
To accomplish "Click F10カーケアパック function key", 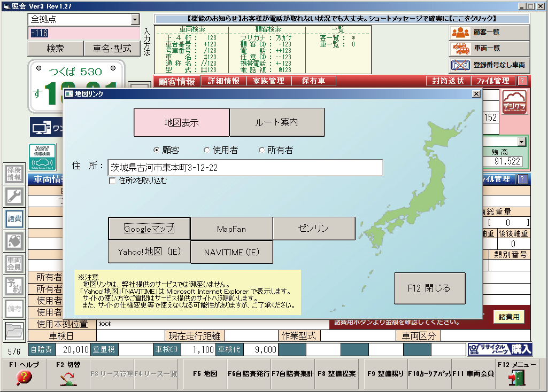I will pyautogui.click(x=429, y=374).
